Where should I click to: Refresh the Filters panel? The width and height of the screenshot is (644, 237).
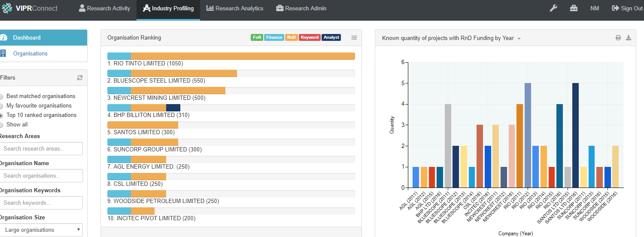click(x=79, y=78)
